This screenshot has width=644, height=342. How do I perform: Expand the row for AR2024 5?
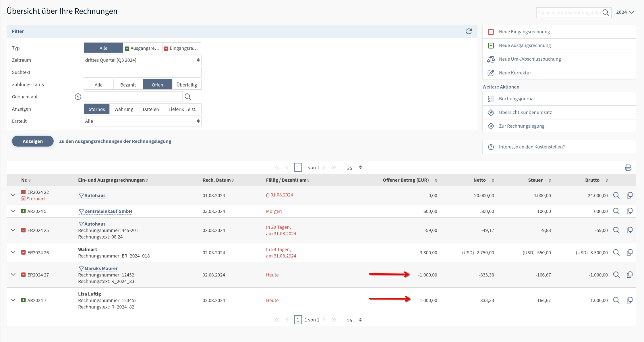pyautogui.click(x=13, y=211)
